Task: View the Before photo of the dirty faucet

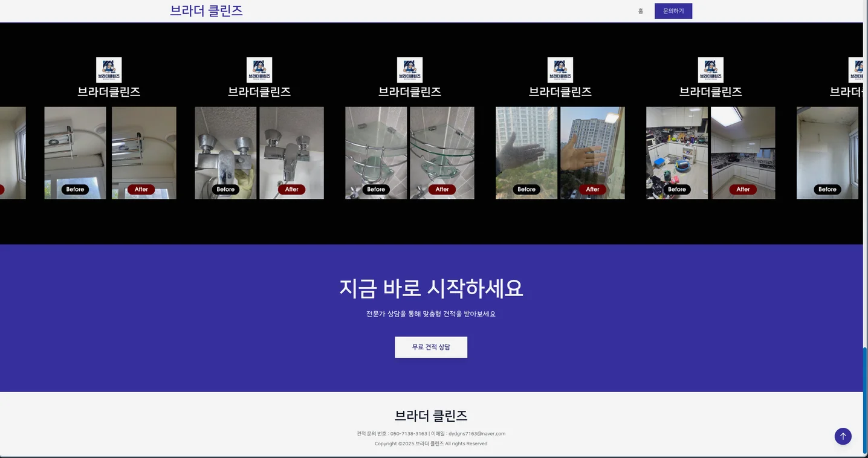Action: pos(225,152)
